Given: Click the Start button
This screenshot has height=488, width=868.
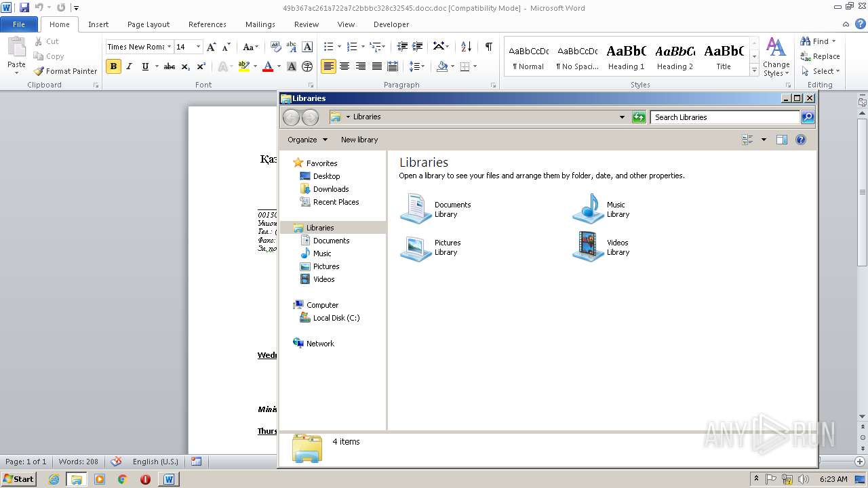Looking at the screenshot, I should click(18, 479).
